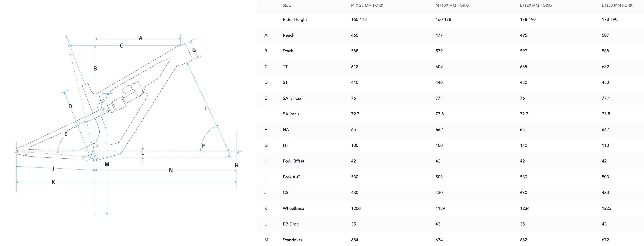Click the K dimension label in the diagram
644x246 pixels.
coord(53,182)
